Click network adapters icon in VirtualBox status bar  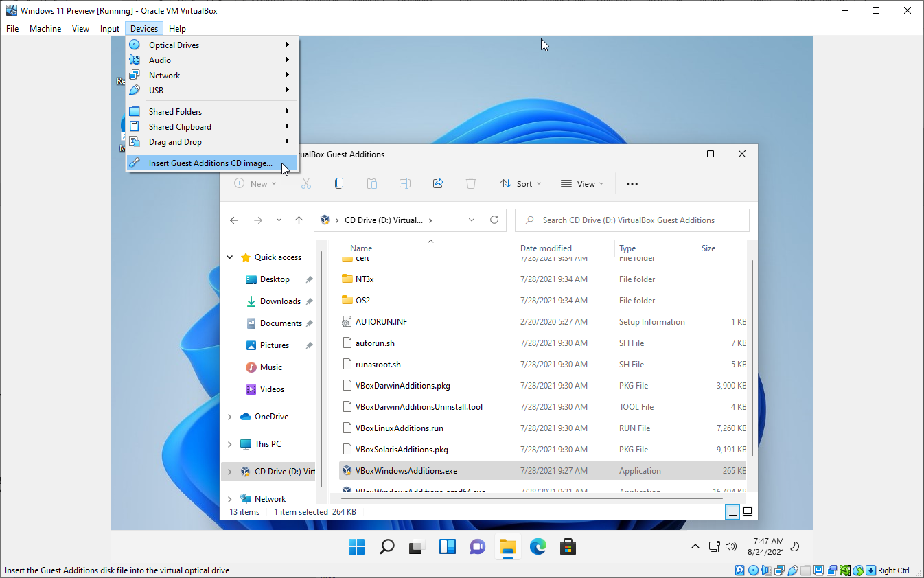pos(779,570)
